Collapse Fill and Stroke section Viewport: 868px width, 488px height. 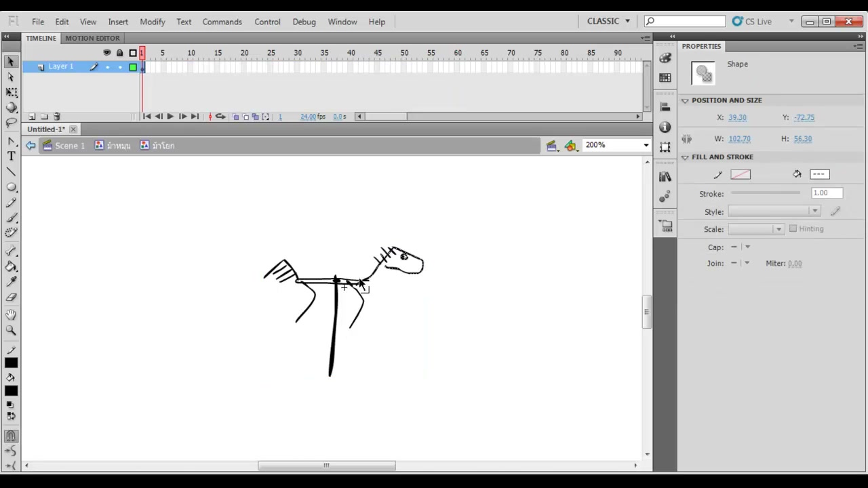click(685, 157)
